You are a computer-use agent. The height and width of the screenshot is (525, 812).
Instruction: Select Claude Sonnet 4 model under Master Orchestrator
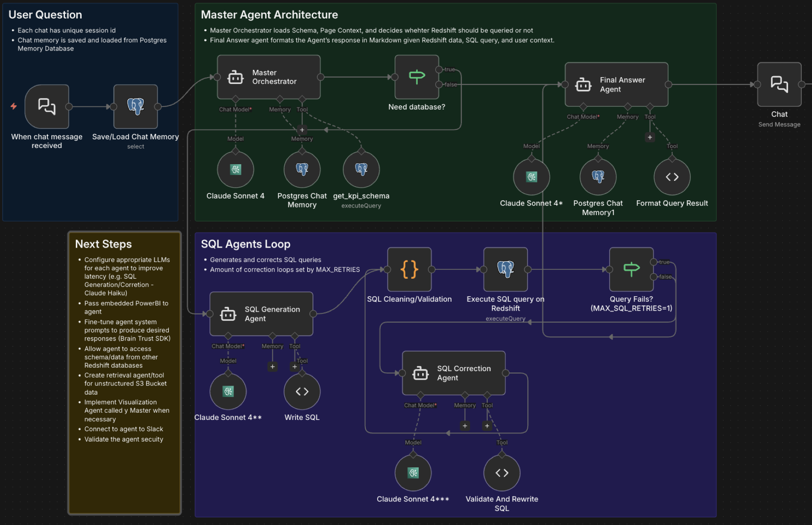(x=235, y=170)
